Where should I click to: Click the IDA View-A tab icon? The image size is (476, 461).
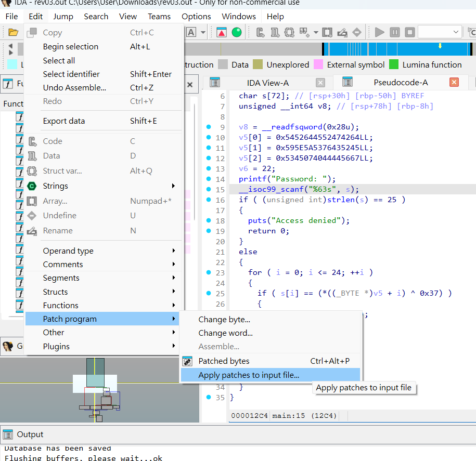click(x=215, y=83)
